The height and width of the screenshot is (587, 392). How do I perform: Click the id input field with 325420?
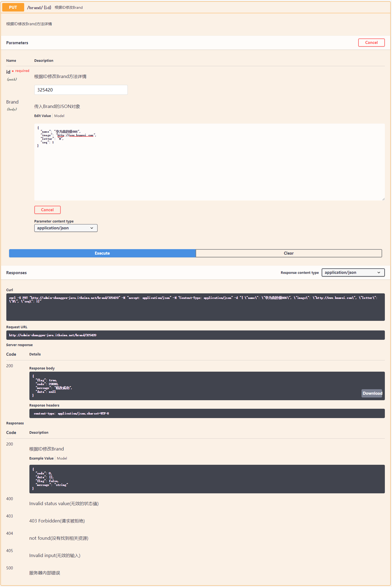[81, 90]
